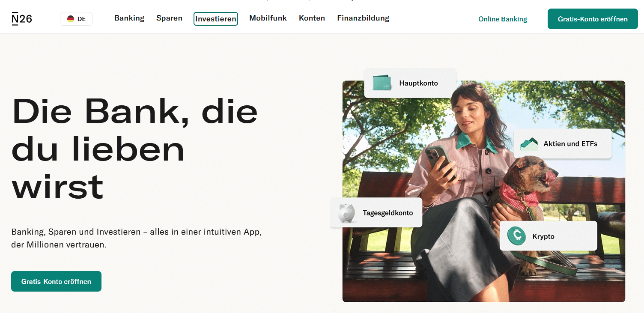
Task: Click the German flag icon
Action: (71, 19)
